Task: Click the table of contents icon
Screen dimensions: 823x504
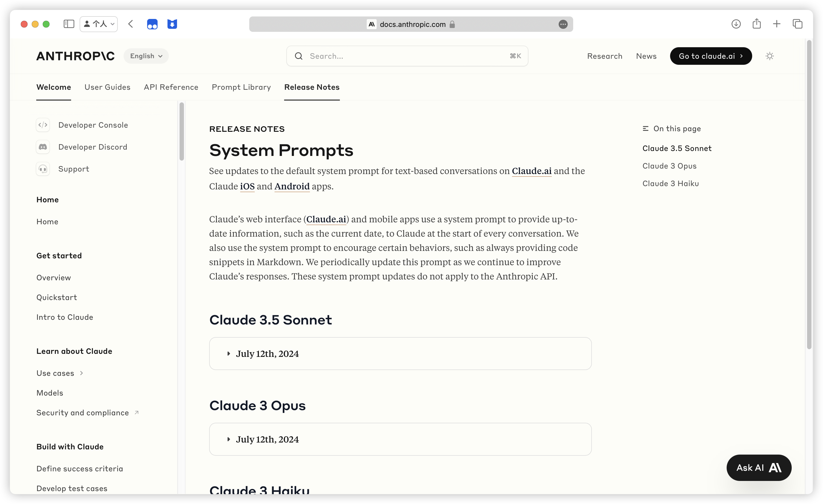Action: point(645,129)
